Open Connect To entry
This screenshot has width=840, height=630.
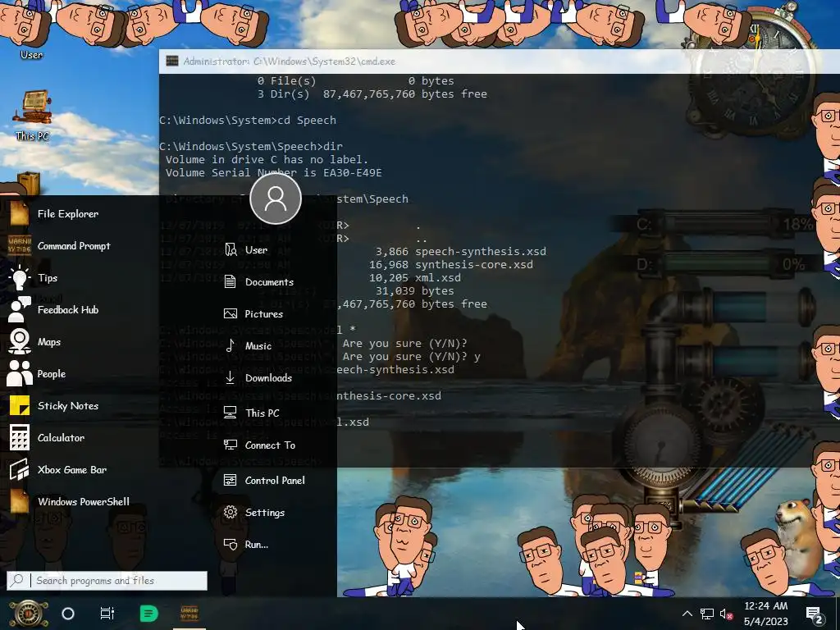pyautogui.click(x=260, y=445)
